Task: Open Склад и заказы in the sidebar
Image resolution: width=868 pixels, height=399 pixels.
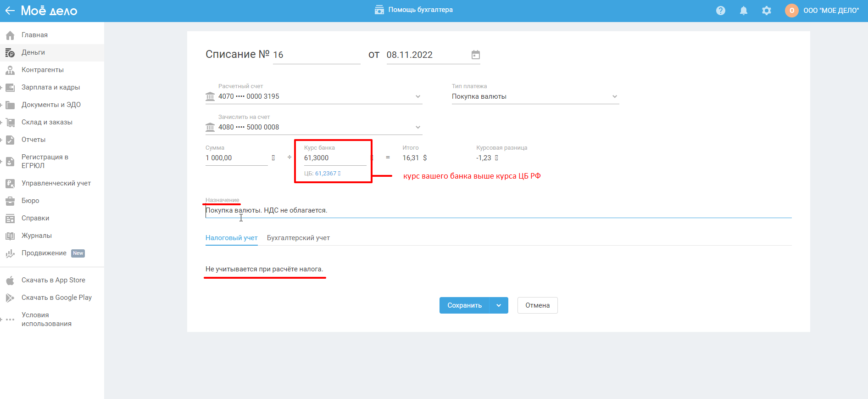Action: tap(47, 122)
